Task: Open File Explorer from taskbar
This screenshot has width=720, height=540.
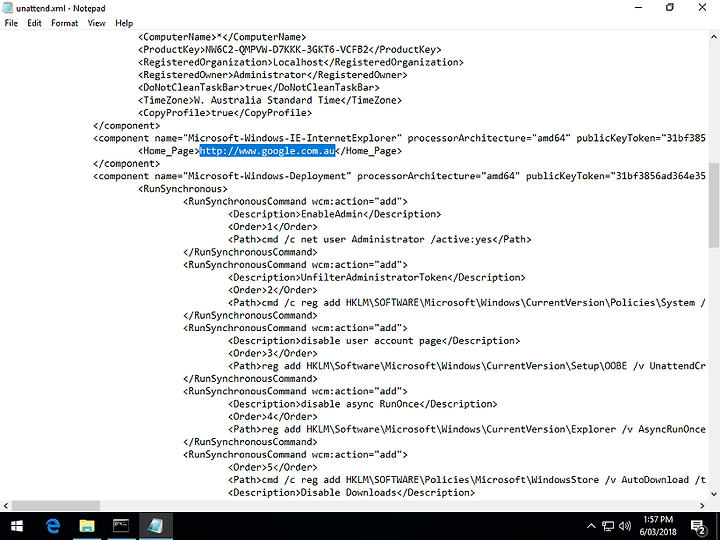Action: (87, 526)
